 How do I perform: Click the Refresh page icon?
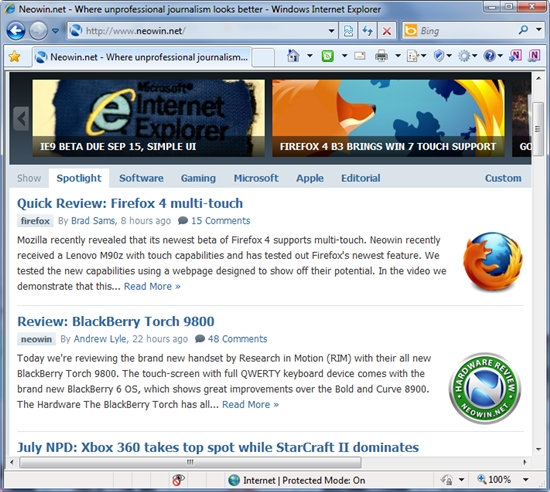coord(367,31)
